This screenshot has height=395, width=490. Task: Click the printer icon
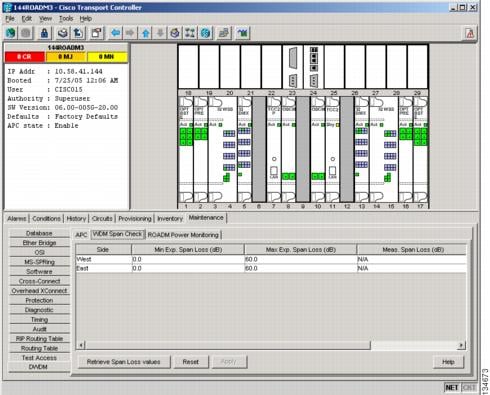(x=63, y=33)
